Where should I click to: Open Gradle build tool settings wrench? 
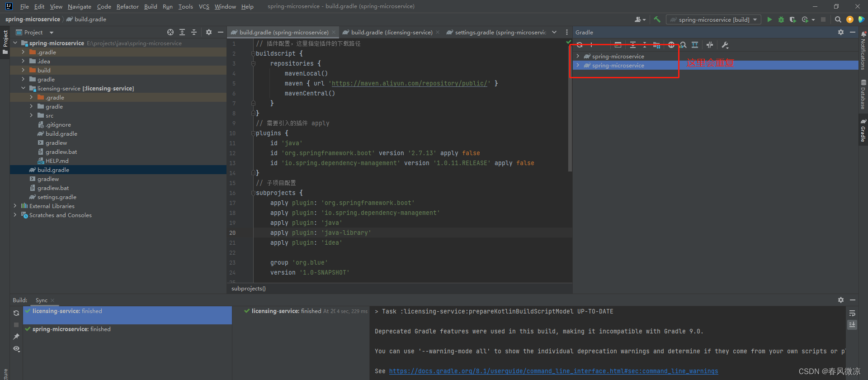[x=725, y=45]
